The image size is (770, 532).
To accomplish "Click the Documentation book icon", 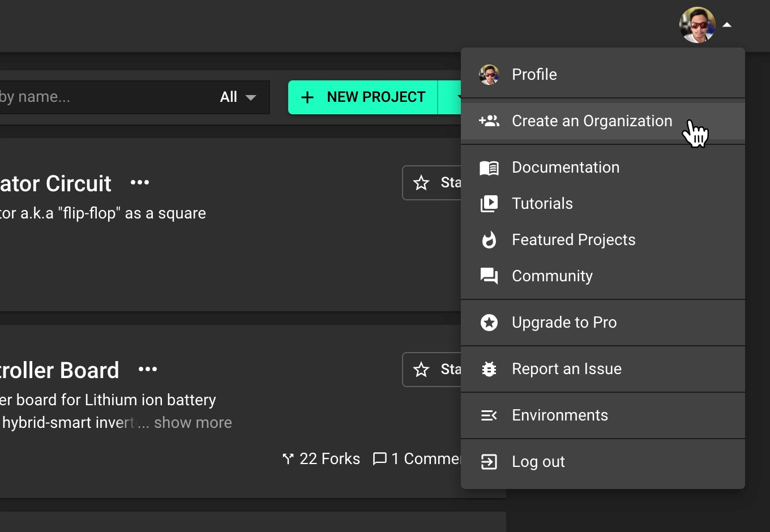I will pos(489,167).
